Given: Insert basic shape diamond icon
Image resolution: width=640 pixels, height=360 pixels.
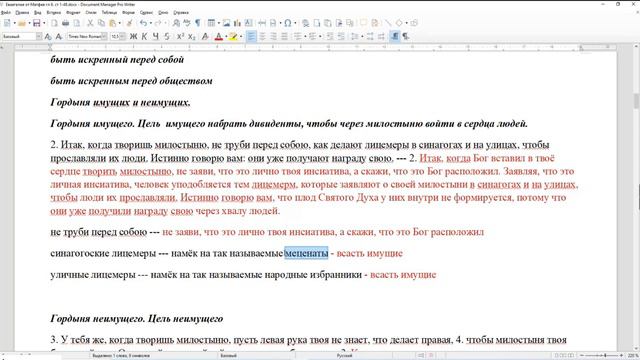Looking at the screenshot, I should 399,23.
